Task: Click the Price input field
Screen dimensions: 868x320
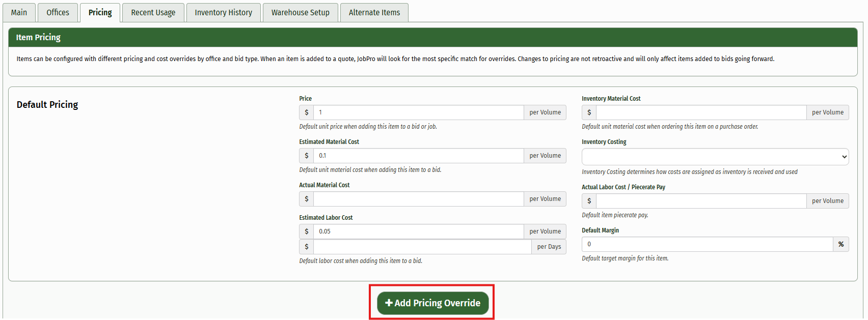Action: coord(418,112)
